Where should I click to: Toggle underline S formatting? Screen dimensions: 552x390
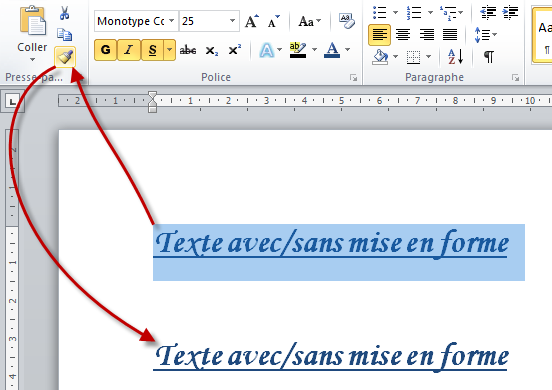152,50
